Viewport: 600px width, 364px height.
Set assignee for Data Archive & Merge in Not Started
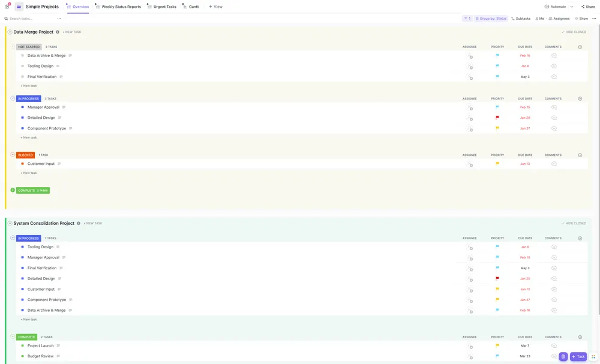pyautogui.click(x=469, y=56)
